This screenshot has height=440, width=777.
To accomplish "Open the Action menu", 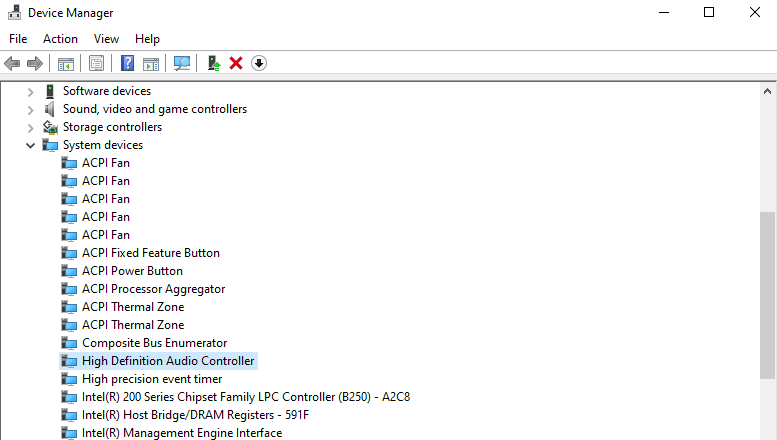I will 60,39.
